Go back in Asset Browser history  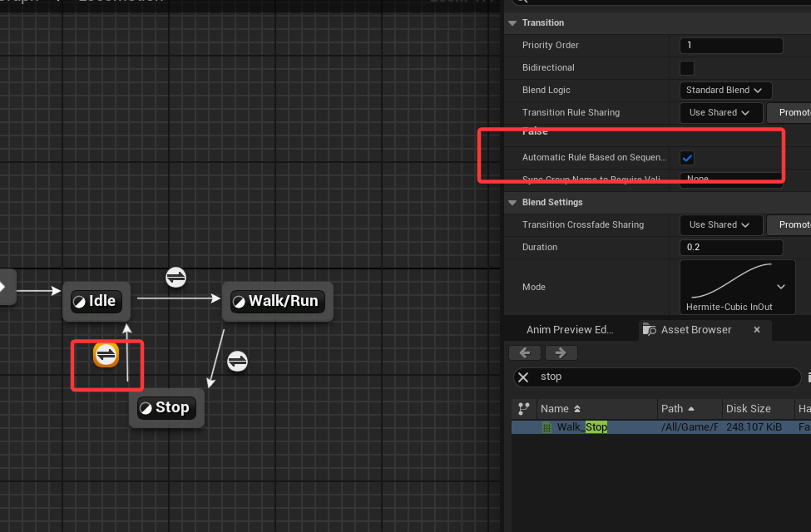pos(525,352)
